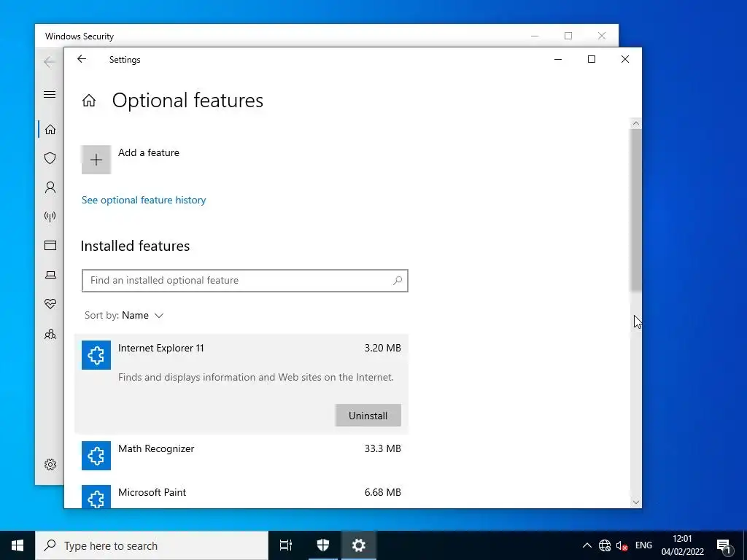Click the Windows Security back arrow

[49, 61]
